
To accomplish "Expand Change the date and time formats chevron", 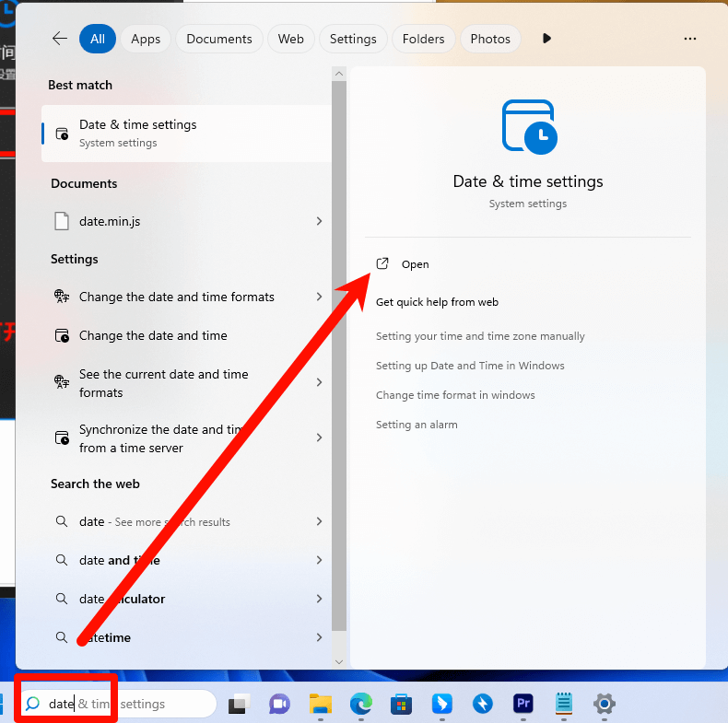I will (319, 297).
